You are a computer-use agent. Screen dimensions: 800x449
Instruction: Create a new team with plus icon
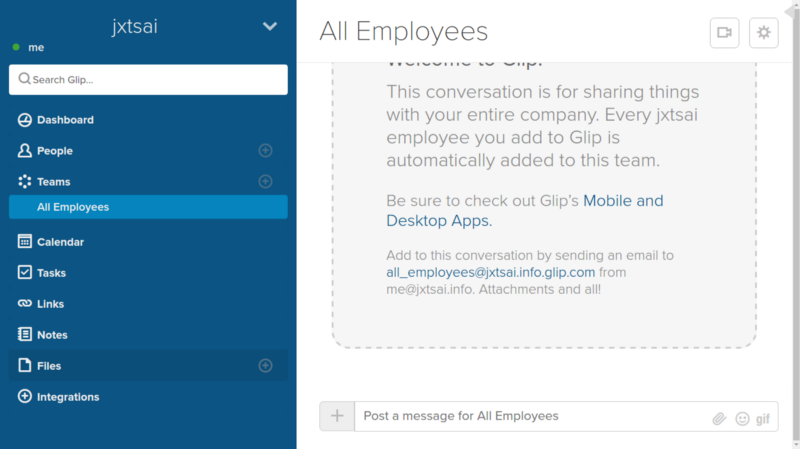tap(265, 182)
